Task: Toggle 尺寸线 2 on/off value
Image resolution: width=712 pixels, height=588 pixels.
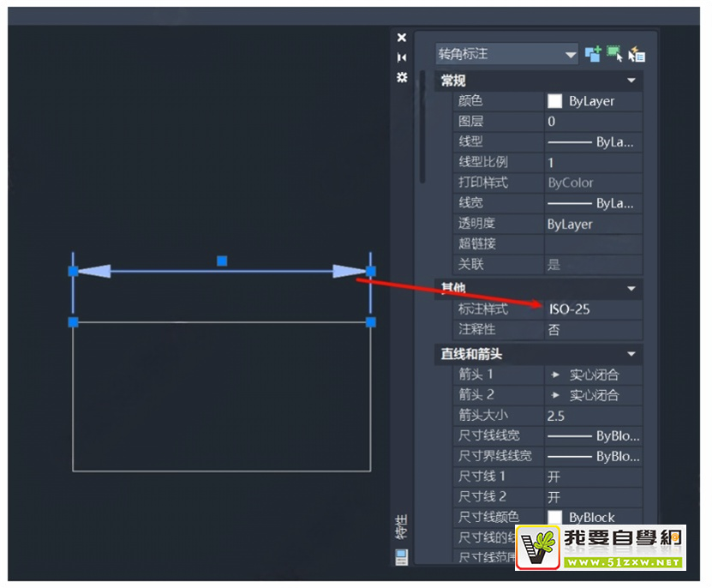Action: pyautogui.click(x=593, y=497)
